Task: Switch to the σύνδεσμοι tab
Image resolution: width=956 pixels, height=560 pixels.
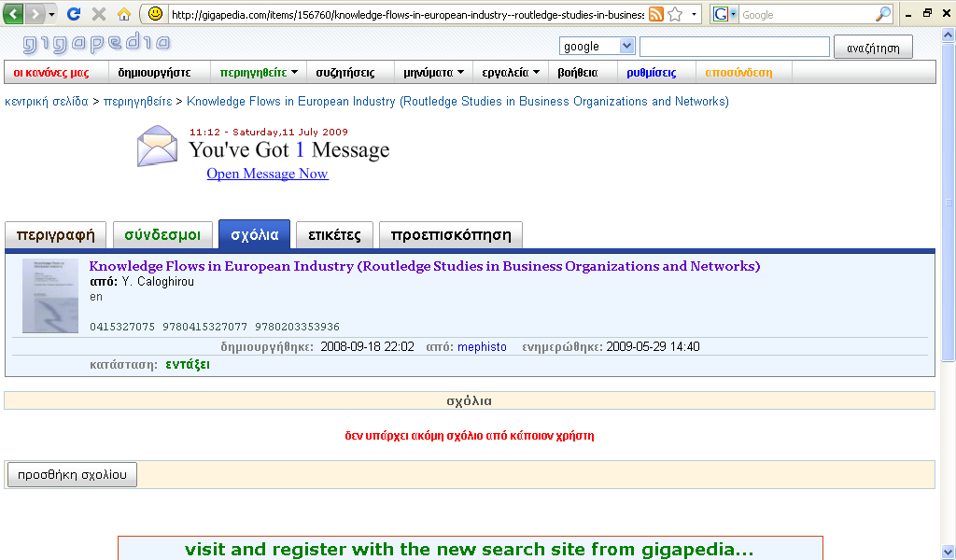Action: [x=162, y=235]
